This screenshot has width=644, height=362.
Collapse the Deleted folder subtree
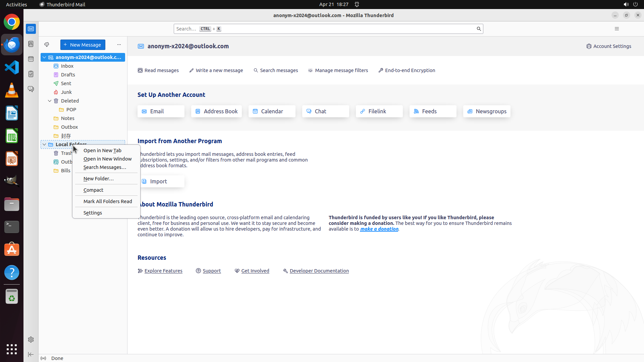50,101
